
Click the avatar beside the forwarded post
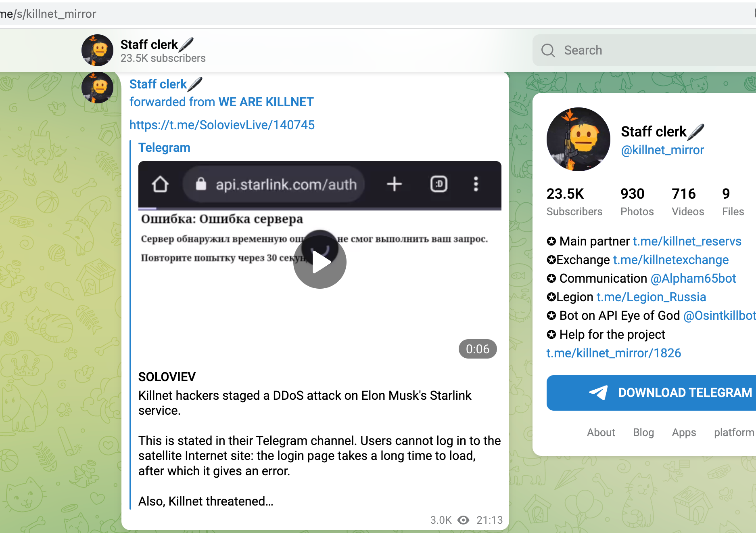tap(97, 88)
